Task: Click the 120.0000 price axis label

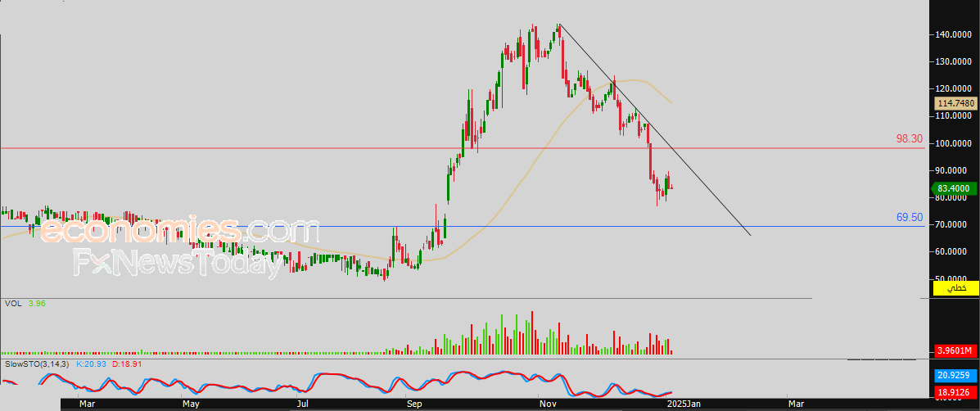Action: coord(954,89)
